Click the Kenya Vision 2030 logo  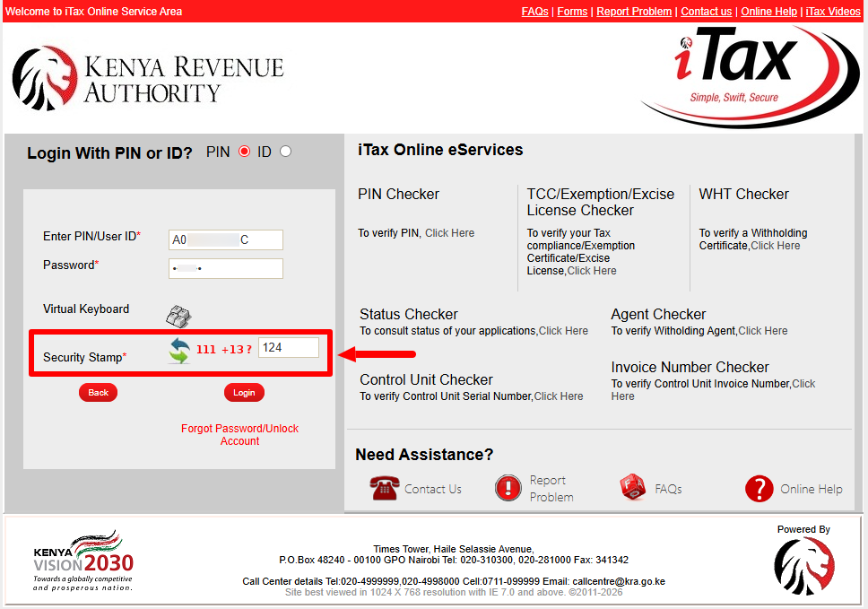(83, 561)
